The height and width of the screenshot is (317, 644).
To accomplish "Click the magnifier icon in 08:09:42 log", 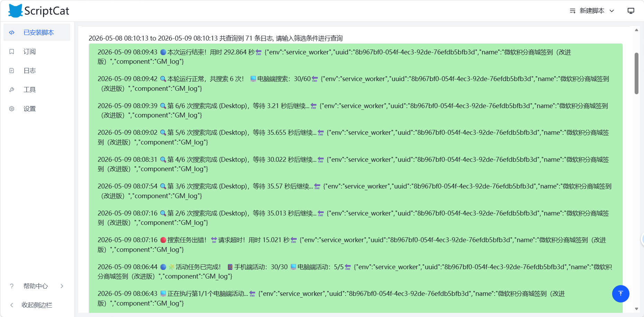I will point(163,79).
